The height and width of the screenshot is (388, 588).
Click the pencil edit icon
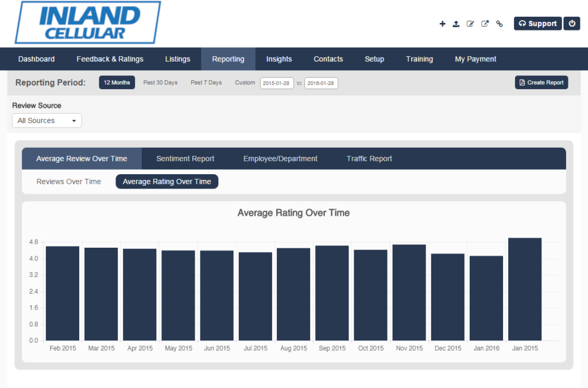(x=470, y=24)
